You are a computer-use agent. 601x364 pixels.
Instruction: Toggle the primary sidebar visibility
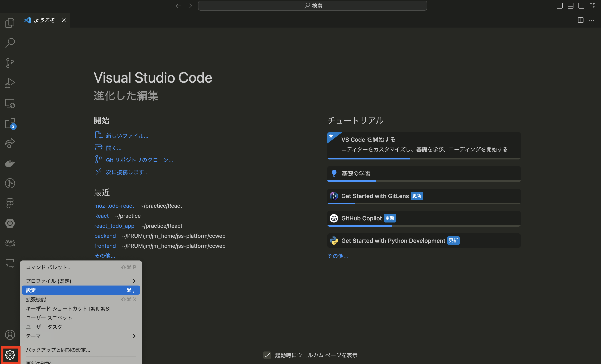click(x=559, y=6)
